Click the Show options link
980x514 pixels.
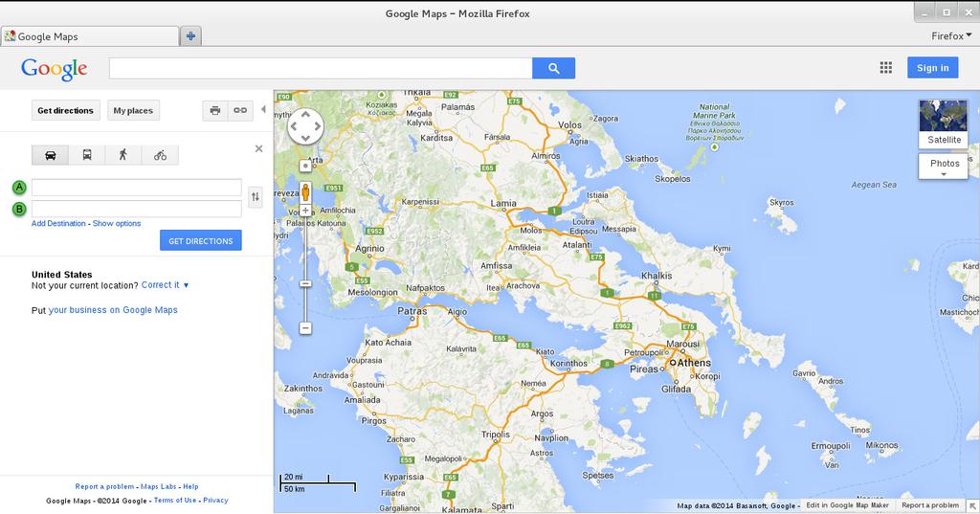coord(117,223)
